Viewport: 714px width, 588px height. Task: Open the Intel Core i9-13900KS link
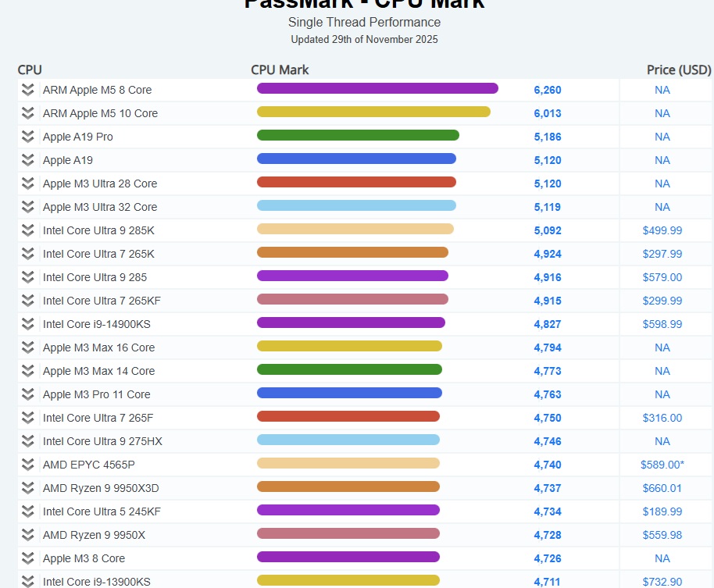(97, 582)
